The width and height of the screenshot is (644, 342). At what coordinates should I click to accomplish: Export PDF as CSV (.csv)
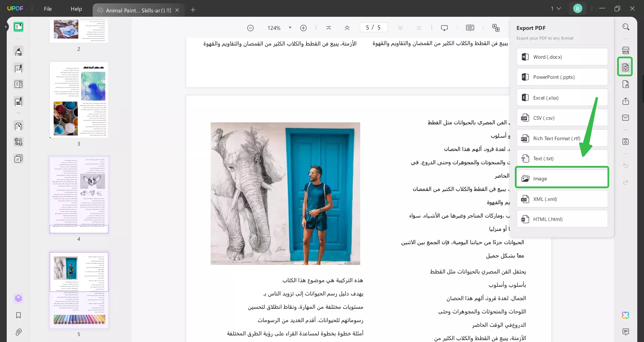click(562, 118)
